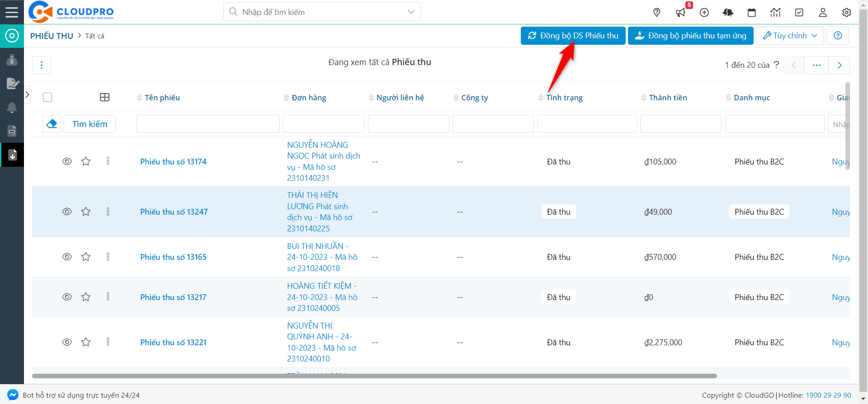Sort by Tình trạng column
The height and width of the screenshot is (404, 868).
pos(561,98)
